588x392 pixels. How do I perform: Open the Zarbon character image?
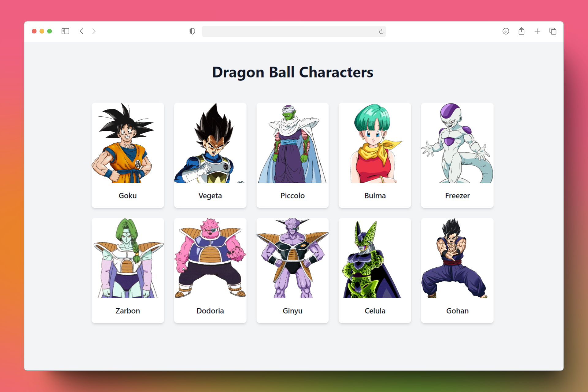[x=128, y=258]
